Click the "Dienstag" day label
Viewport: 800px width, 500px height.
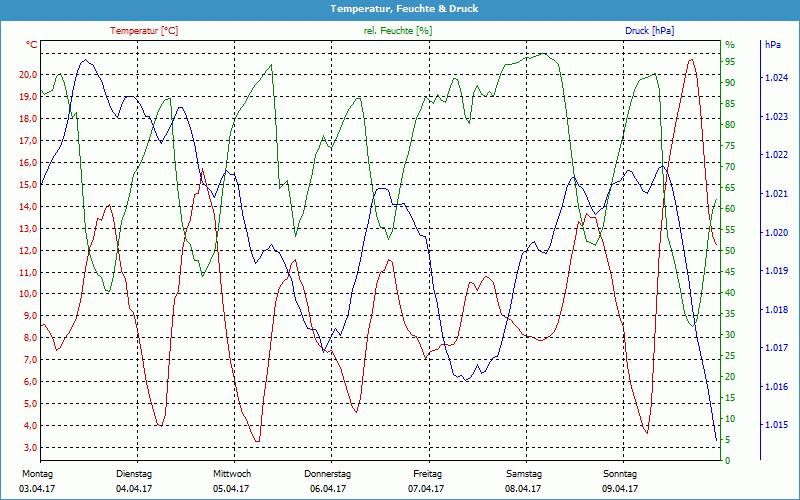pyautogui.click(x=134, y=474)
